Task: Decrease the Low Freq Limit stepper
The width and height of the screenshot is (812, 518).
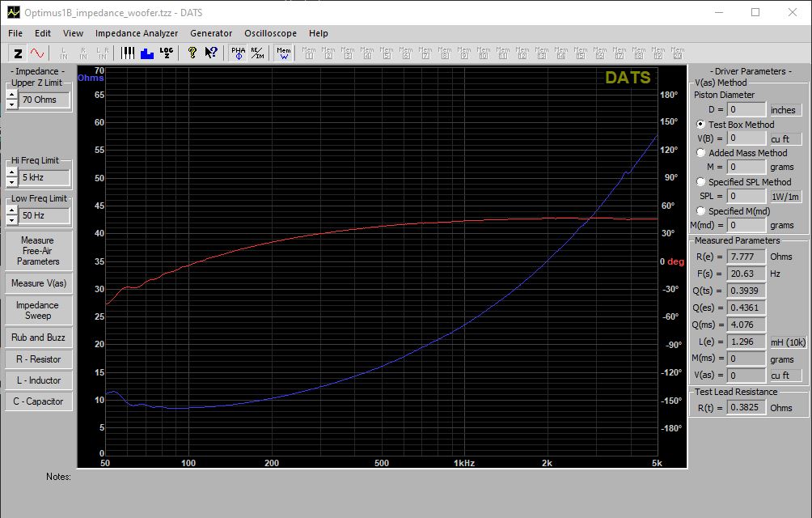Action: [12, 219]
